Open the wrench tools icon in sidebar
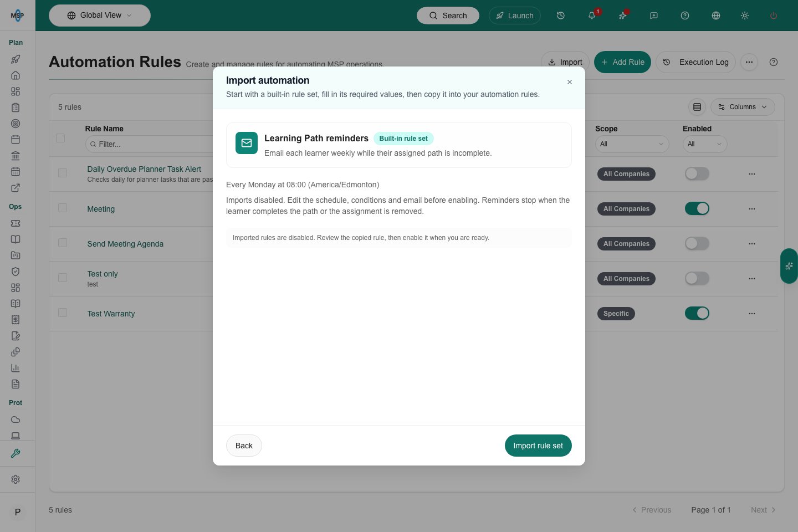 [16, 453]
